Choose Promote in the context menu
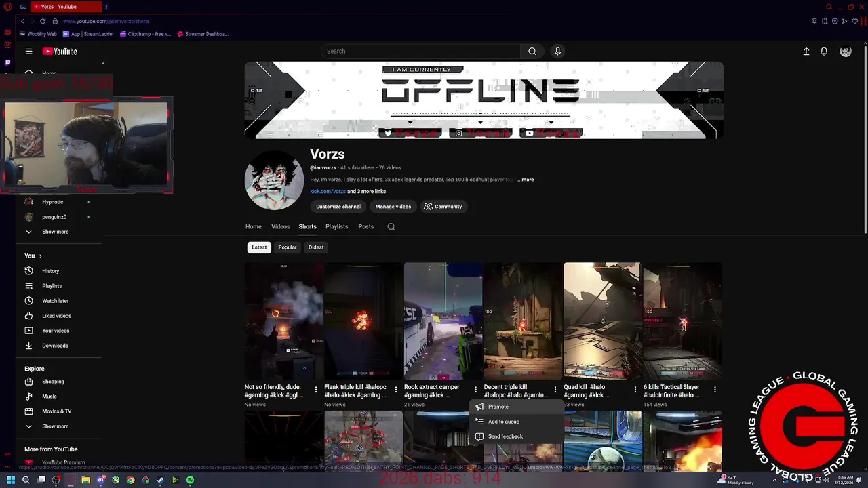Image resolution: width=868 pixels, height=488 pixels. 516,407
